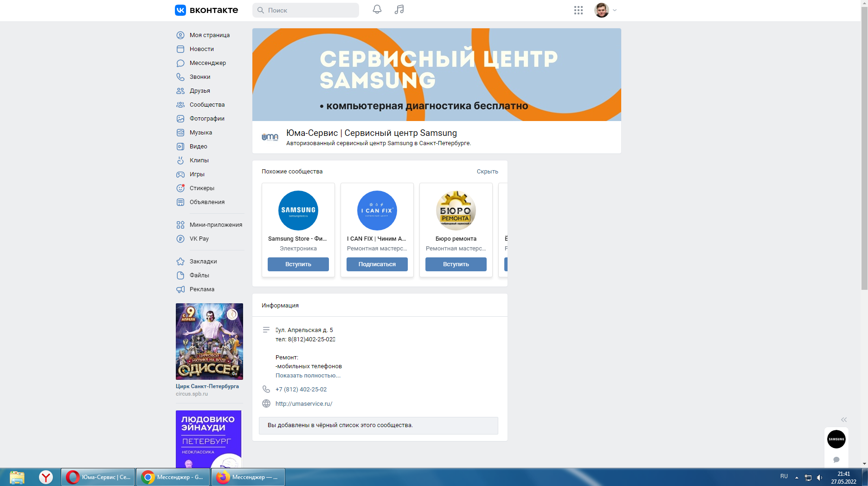Click the Файлы document icon
Image resolution: width=868 pixels, height=486 pixels.
click(x=180, y=275)
